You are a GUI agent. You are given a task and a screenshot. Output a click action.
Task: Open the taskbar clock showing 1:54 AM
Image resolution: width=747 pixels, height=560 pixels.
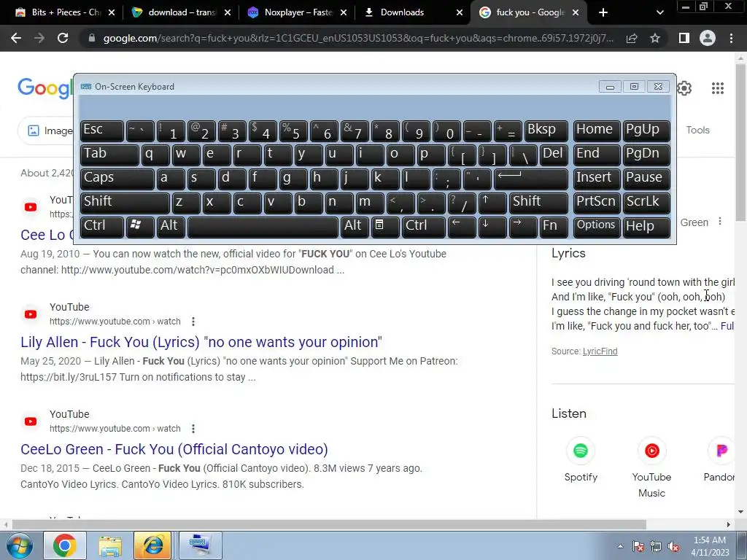pyautogui.click(x=710, y=546)
